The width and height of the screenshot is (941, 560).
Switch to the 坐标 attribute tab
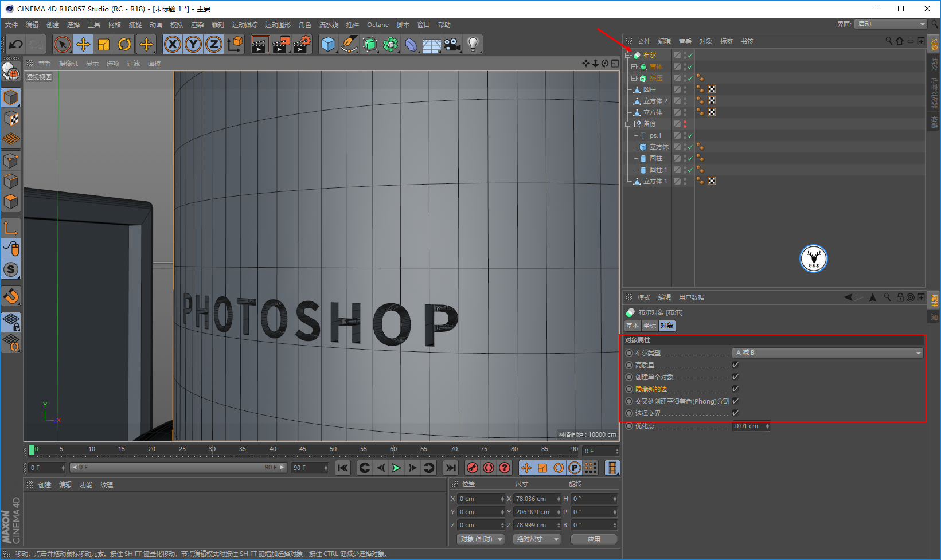[650, 326]
